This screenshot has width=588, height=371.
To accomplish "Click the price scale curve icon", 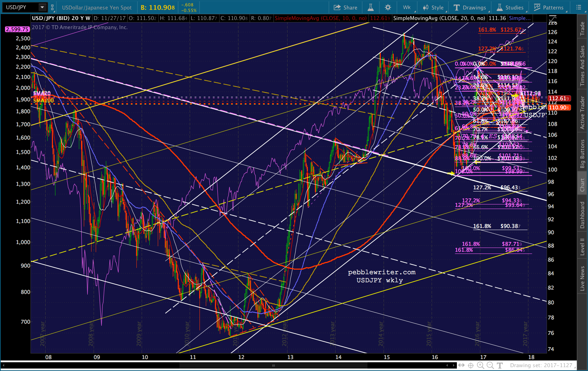I will tap(553, 18).
